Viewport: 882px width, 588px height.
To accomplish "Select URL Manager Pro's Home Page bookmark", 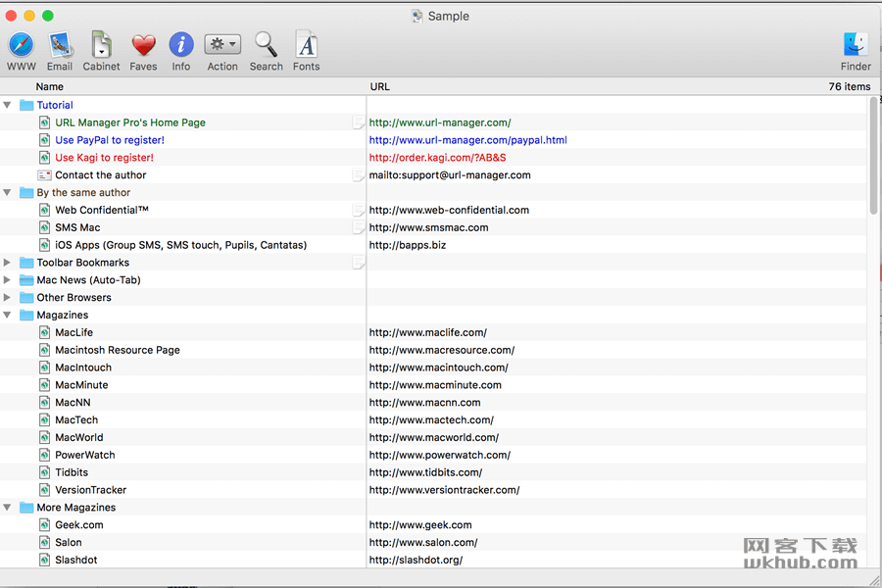I will pyautogui.click(x=130, y=122).
